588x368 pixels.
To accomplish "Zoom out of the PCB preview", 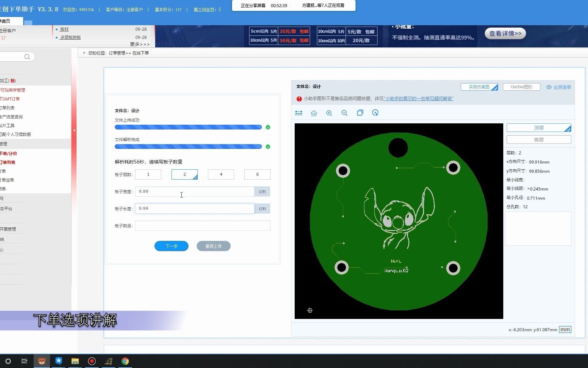I will [344, 113].
